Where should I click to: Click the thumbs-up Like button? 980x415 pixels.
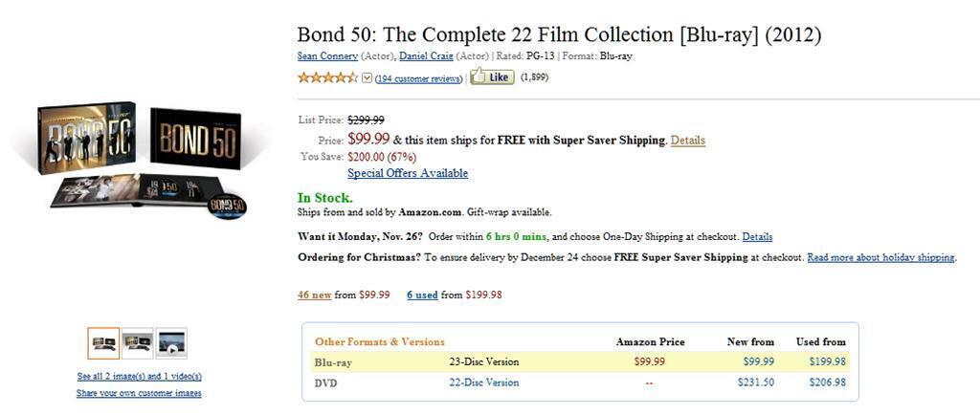pyautogui.click(x=492, y=77)
